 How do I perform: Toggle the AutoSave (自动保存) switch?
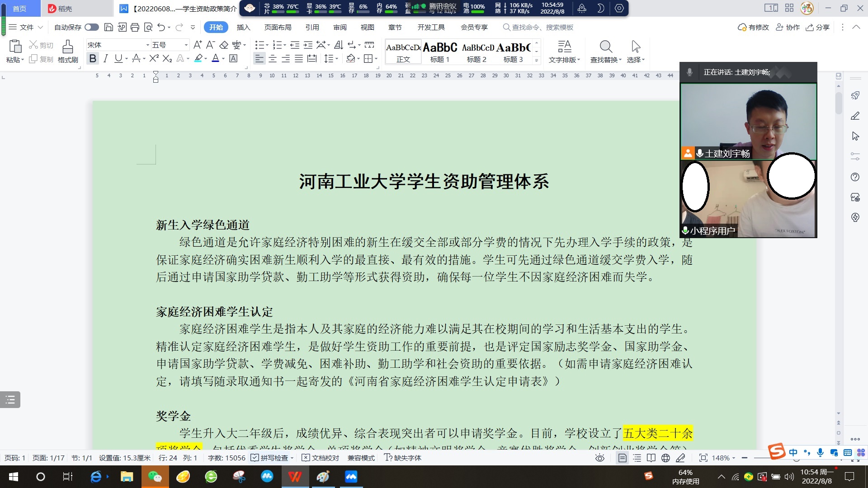(92, 27)
